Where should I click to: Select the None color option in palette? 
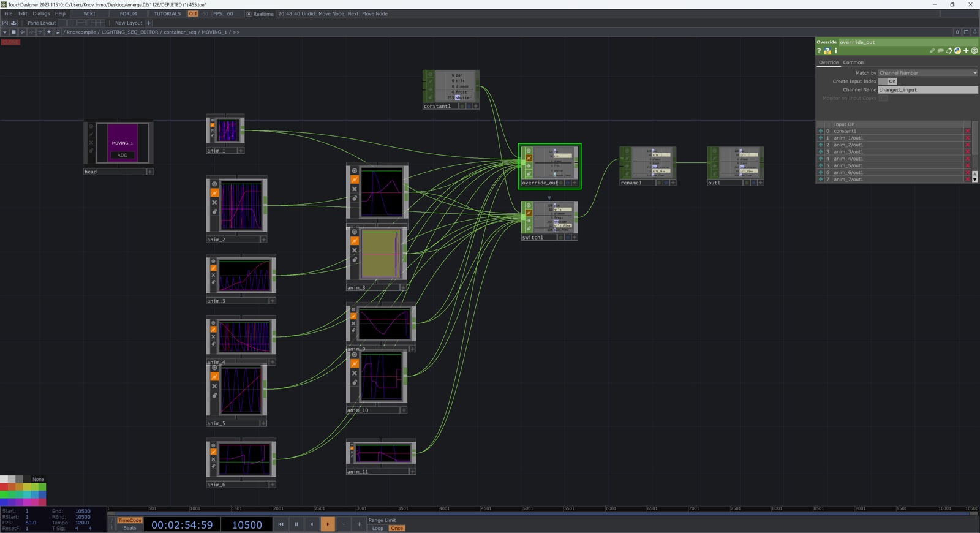pos(38,479)
